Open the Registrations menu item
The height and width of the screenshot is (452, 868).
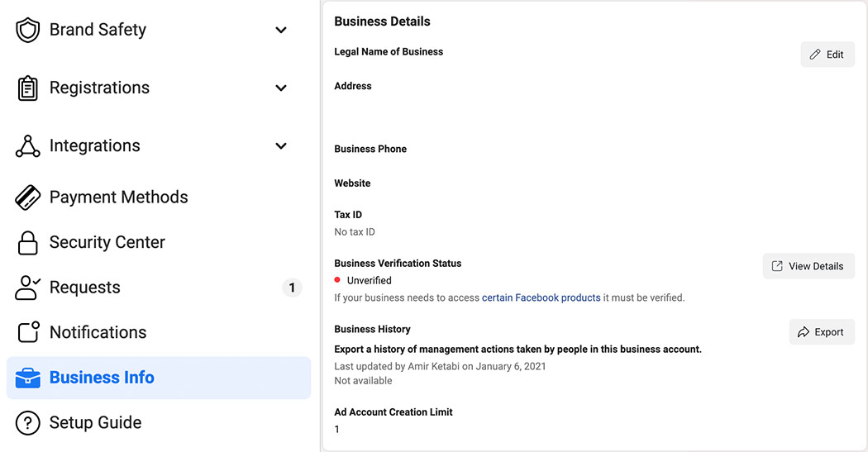159,88
